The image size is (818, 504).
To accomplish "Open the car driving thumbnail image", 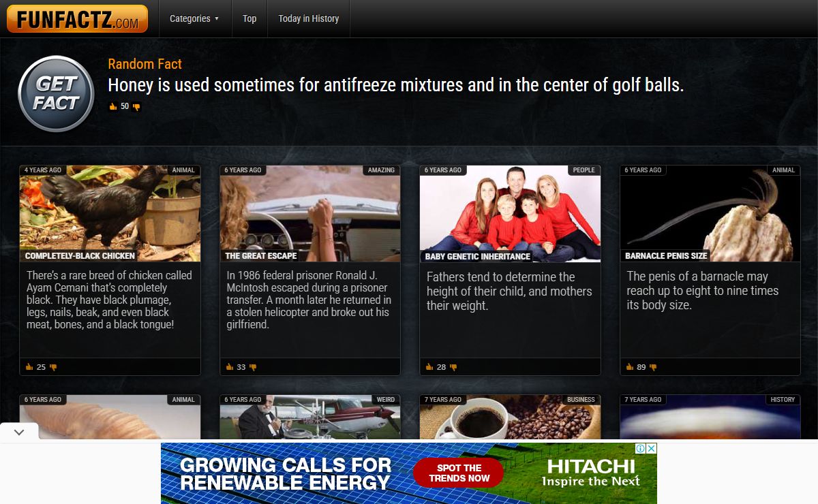I will [310, 213].
